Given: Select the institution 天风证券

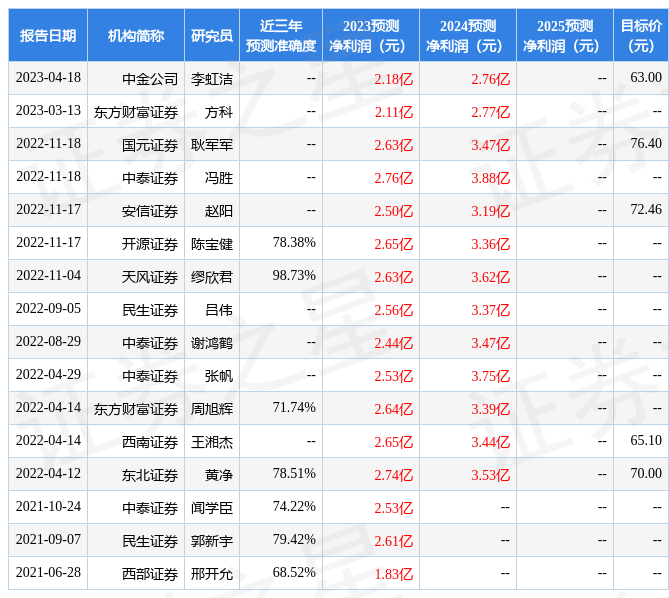Looking at the screenshot, I should click(150, 277).
